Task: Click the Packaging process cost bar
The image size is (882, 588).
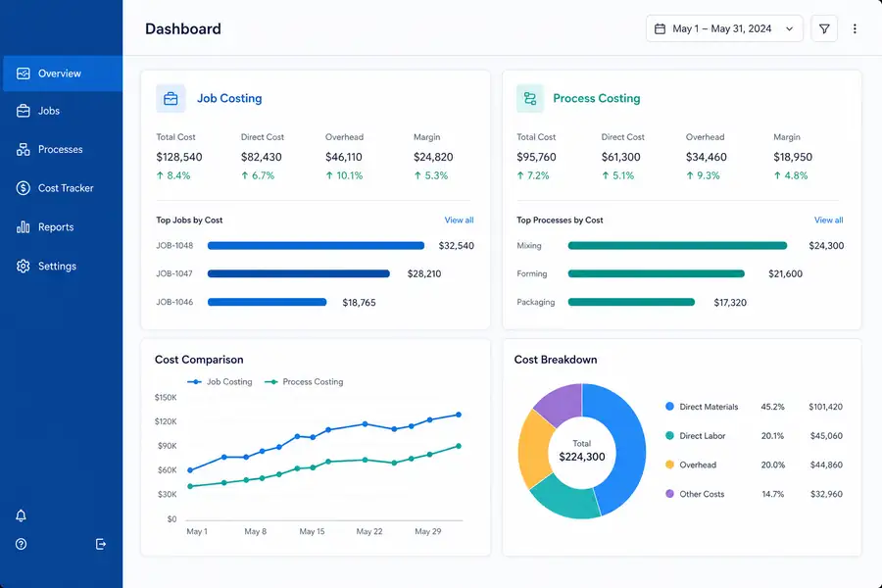Action: 631,302
